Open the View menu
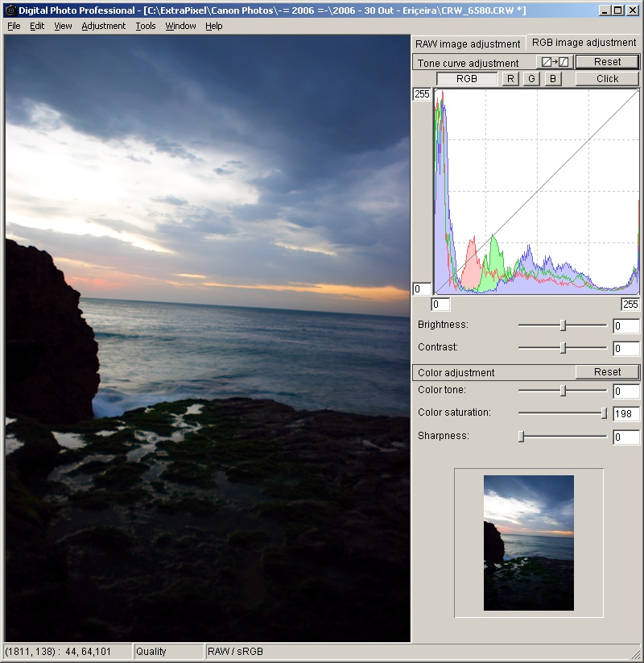644x663 pixels. [63, 27]
